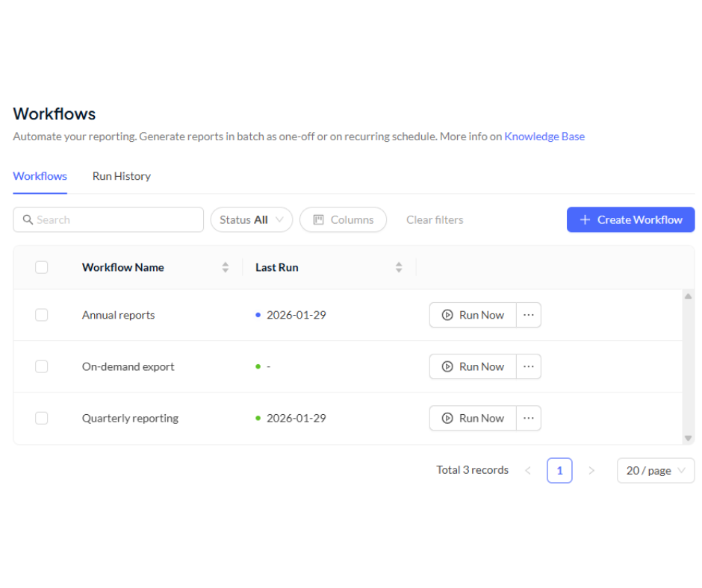702x588 pixels.
Task: Click the play icon beside Annual reports Run Now
Action: (448, 315)
